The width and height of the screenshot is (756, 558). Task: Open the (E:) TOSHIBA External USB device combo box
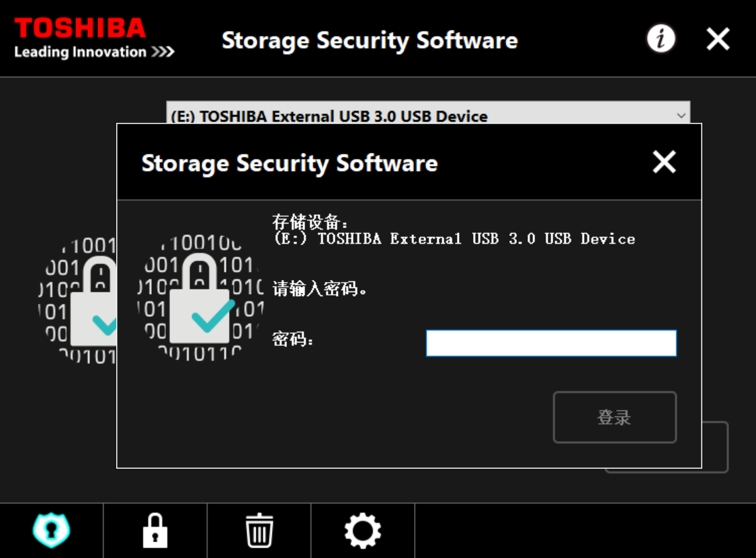point(428,113)
